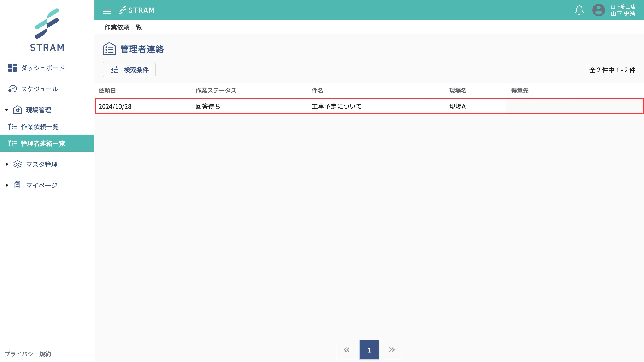Viewport: 644px width, 362px height.
Task: Go to page 1 in pagination
Action: 369,350
